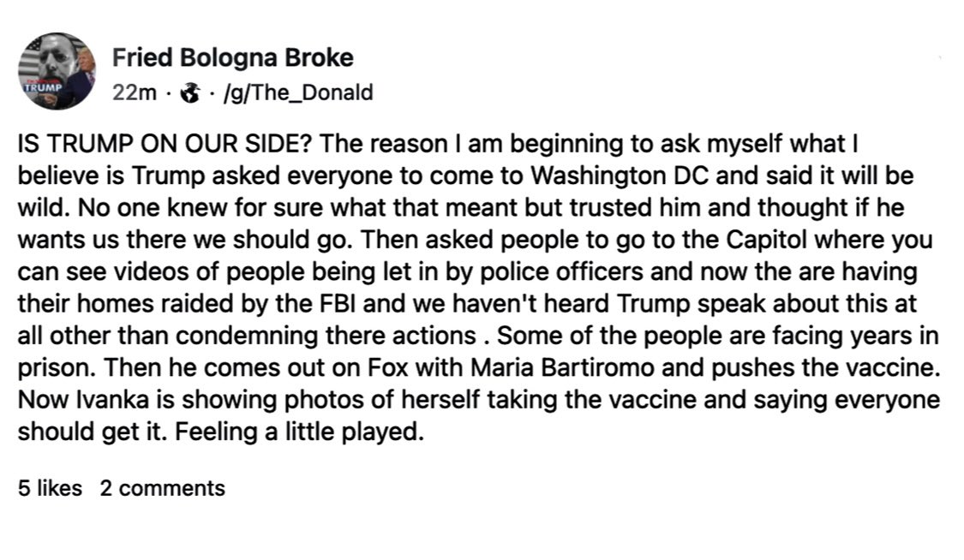View who gave the 5 likes
964x560 pixels.
pyautogui.click(x=50, y=488)
